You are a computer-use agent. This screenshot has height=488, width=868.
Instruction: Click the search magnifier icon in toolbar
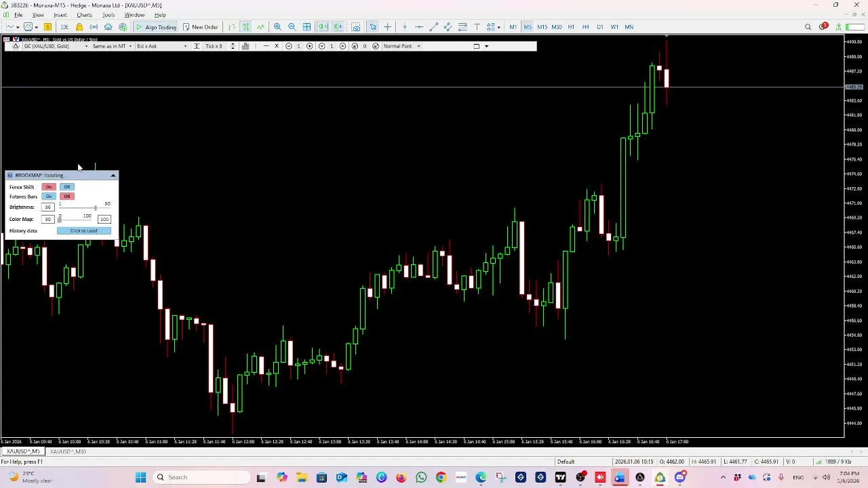808,27
